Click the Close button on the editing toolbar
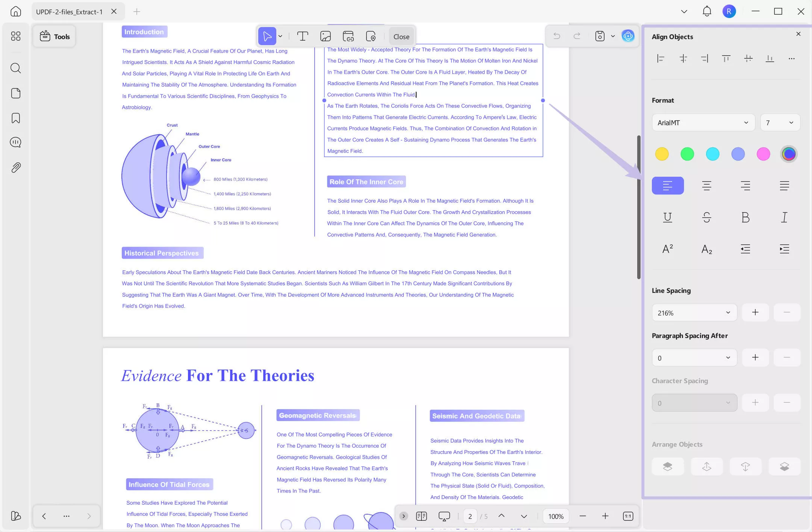 coord(401,36)
